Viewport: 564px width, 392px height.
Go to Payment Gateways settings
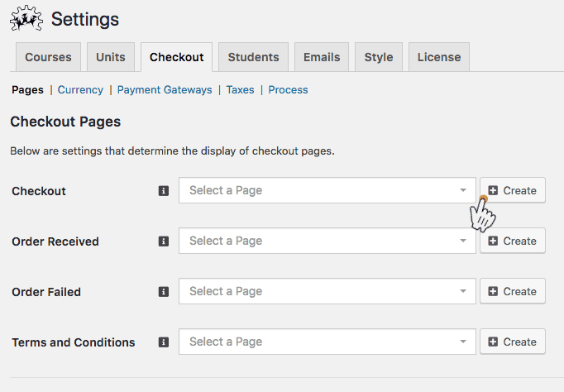point(165,89)
